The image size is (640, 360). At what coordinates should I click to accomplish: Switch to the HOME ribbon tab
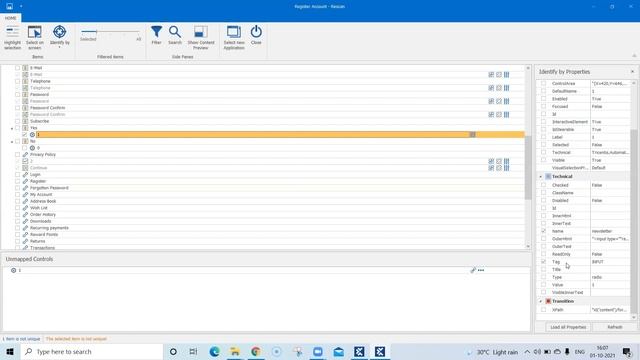pos(11,18)
